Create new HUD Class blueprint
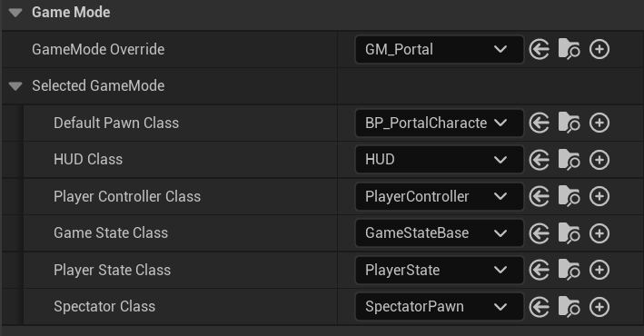The width and height of the screenshot is (644, 336). pos(599,160)
